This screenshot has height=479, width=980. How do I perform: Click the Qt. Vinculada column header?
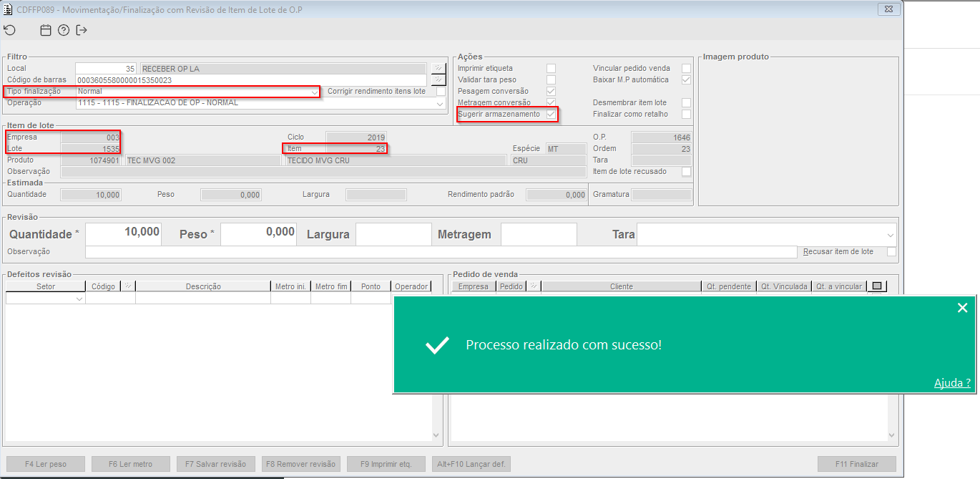pos(784,286)
